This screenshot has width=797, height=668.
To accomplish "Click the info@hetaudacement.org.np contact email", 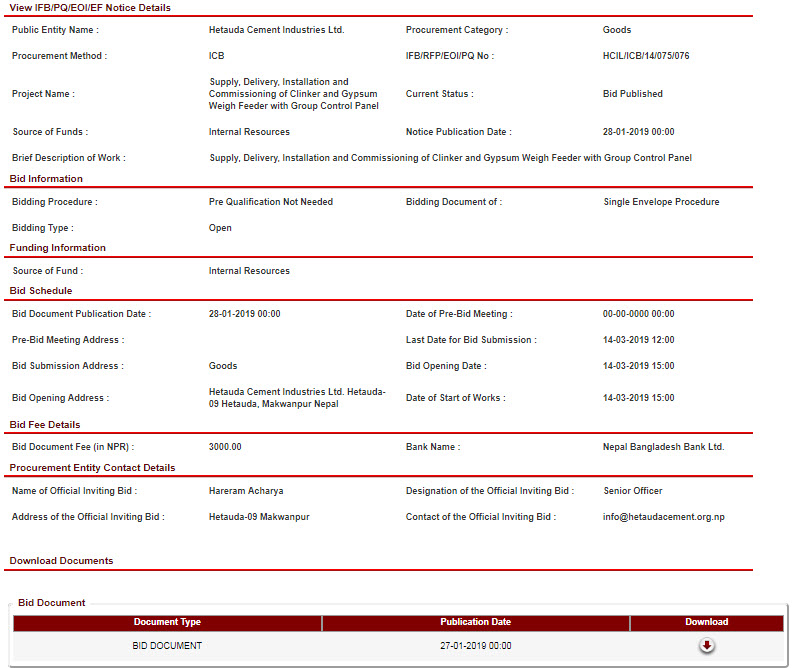I will pyautogui.click(x=664, y=517).
